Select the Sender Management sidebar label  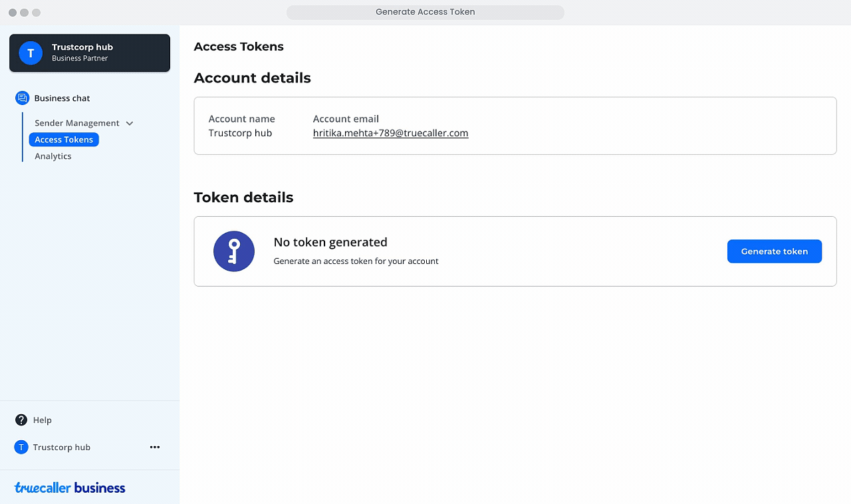click(x=76, y=123)
